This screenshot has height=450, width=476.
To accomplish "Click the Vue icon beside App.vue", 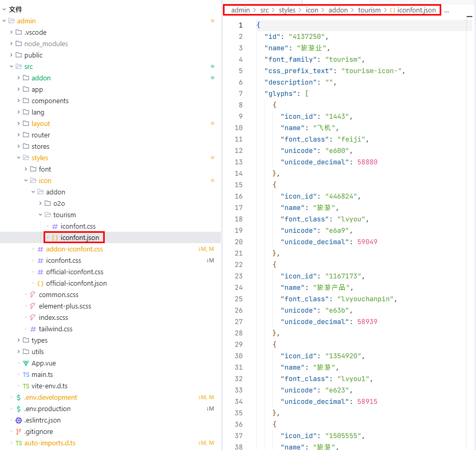I will click(x=26, y=363).
